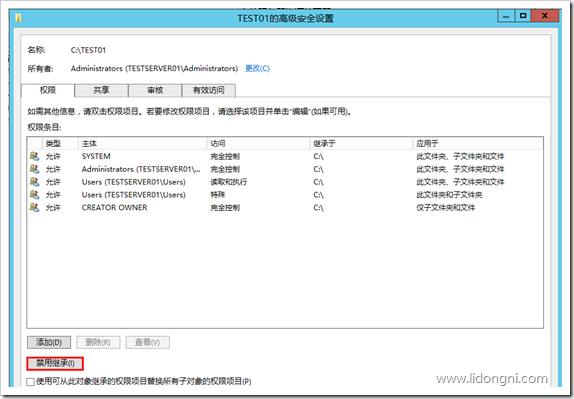This screenshot has height=399, width=574.
Task: Click the folder icon in the title bar
Action: coord(19,18)
